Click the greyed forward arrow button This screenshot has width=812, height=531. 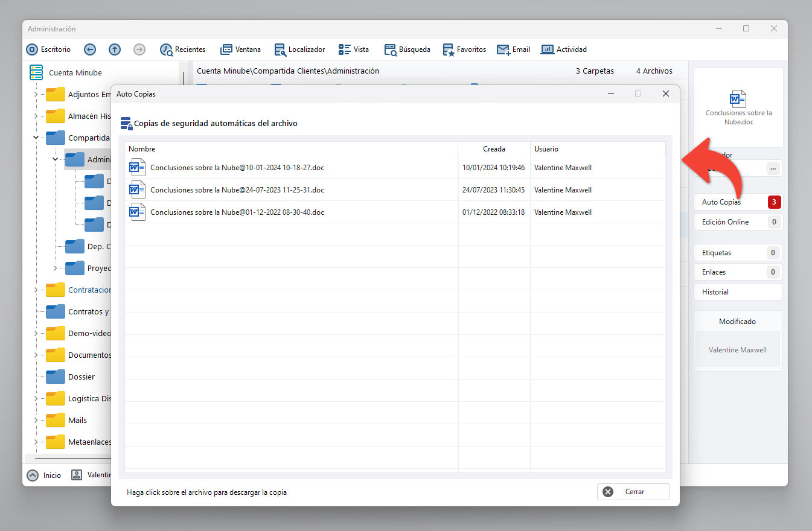coord(139,49)
